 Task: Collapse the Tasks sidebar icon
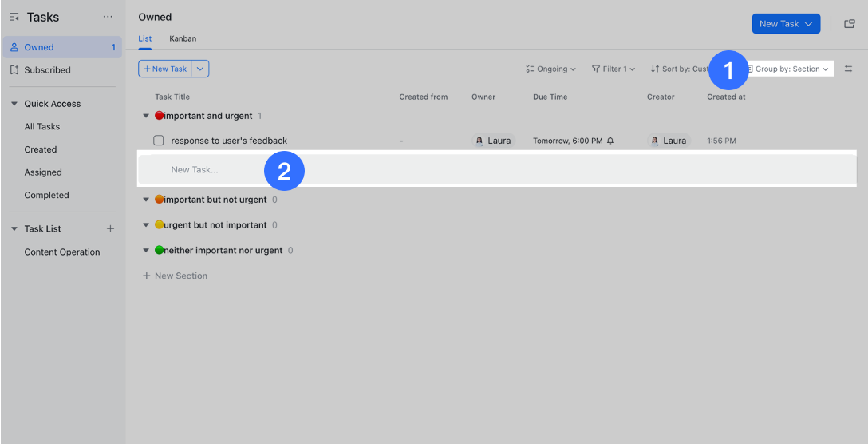coord(14,18)
